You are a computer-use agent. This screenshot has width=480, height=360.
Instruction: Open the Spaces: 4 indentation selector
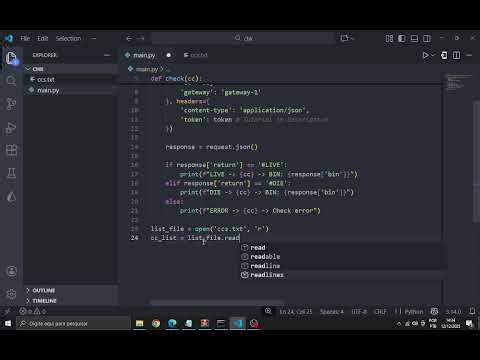pyautogui.click(x=332, y=311)
